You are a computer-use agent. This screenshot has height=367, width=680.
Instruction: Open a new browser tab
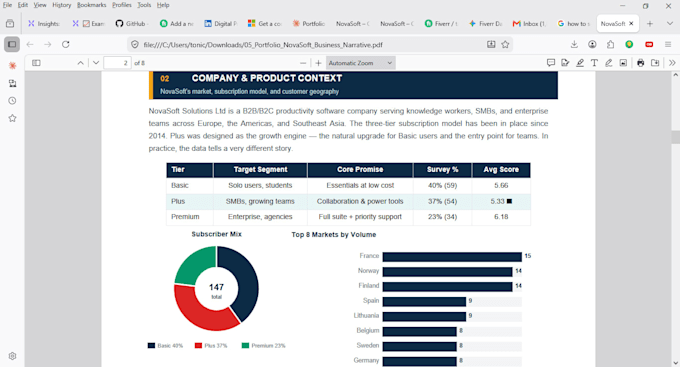[x=650, y=24]
